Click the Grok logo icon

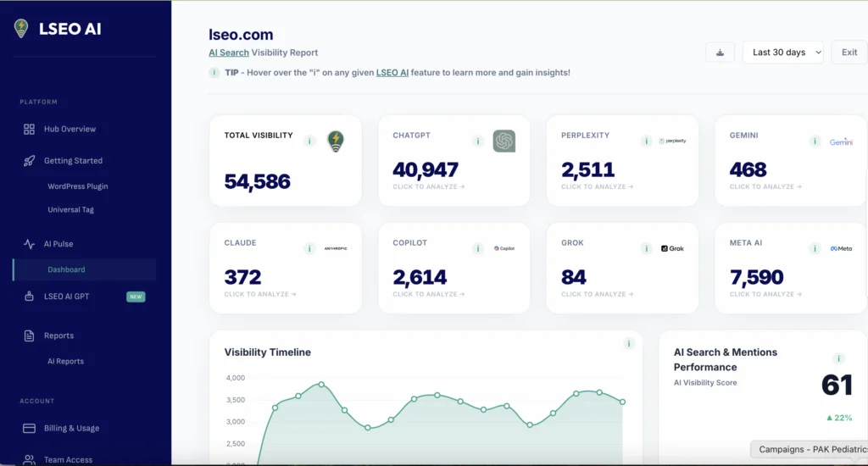672,248
